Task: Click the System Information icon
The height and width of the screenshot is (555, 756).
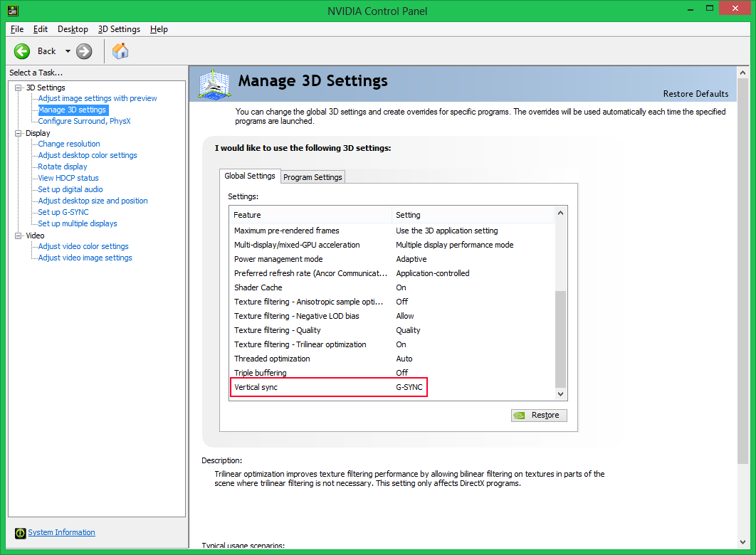Action: tap(20, 533)
